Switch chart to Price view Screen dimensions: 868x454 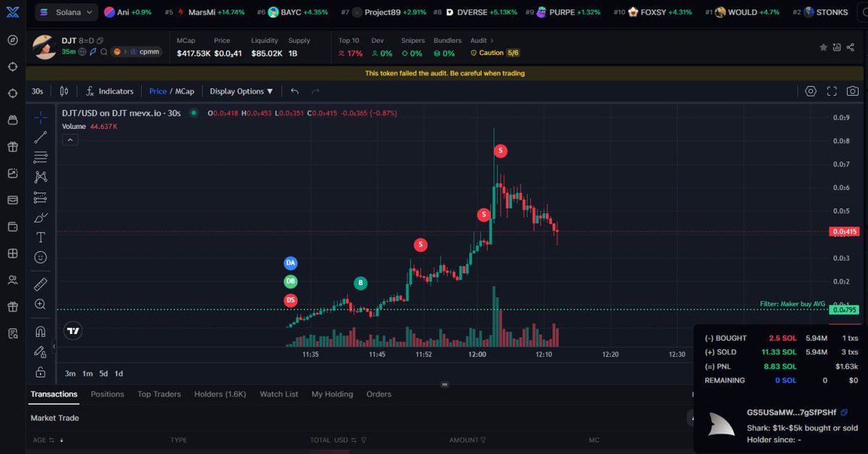pyautogui.click(x=158, y=91)
